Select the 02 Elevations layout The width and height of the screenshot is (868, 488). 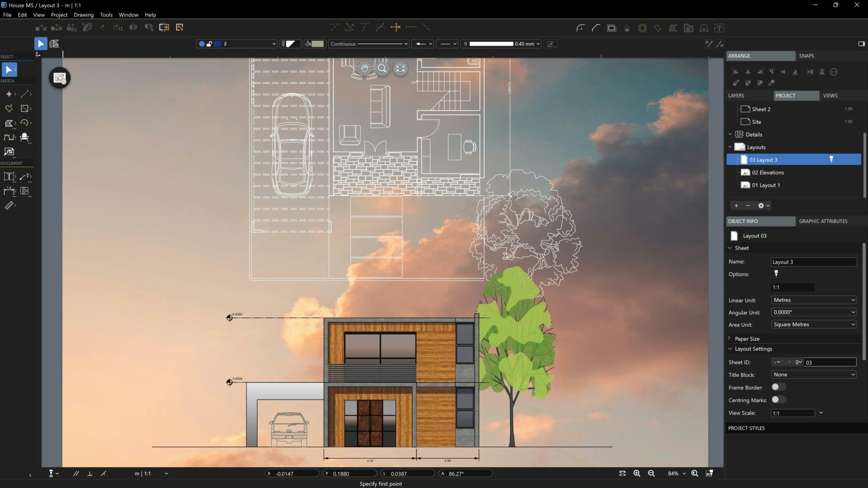tap(768, 172)
